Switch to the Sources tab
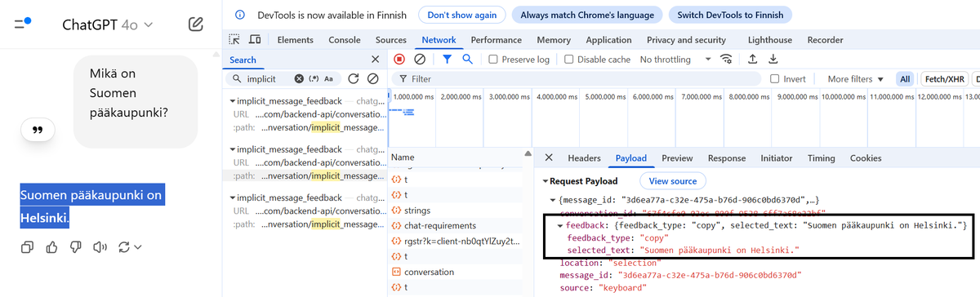Image resolution: width=980 pixels, height=297 pixels. 391,40
